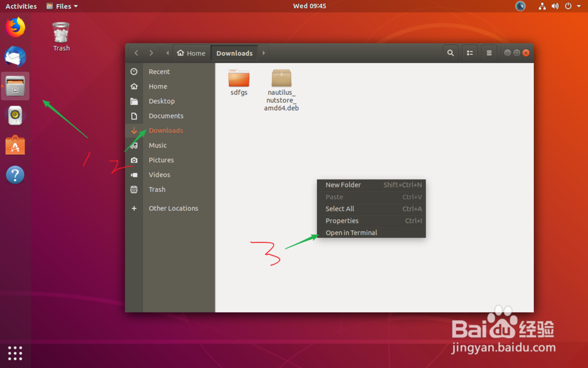Go back with the back arrow

pyautogui.click(x=136, y=53)
